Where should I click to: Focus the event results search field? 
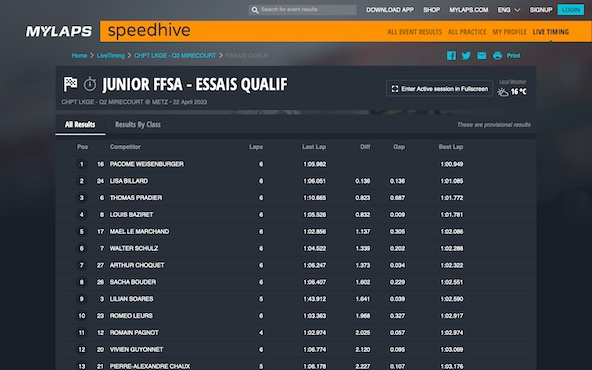click(302, 10)
